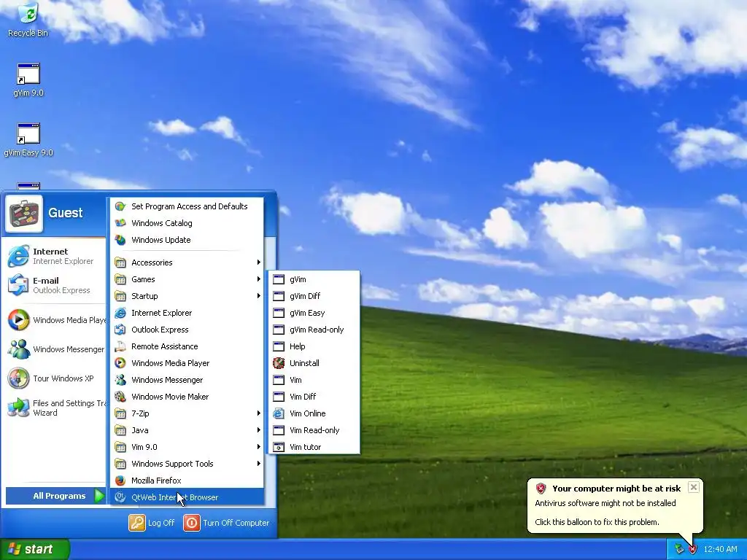Click the Vim Uninstall entry

[x=314, y=363]
